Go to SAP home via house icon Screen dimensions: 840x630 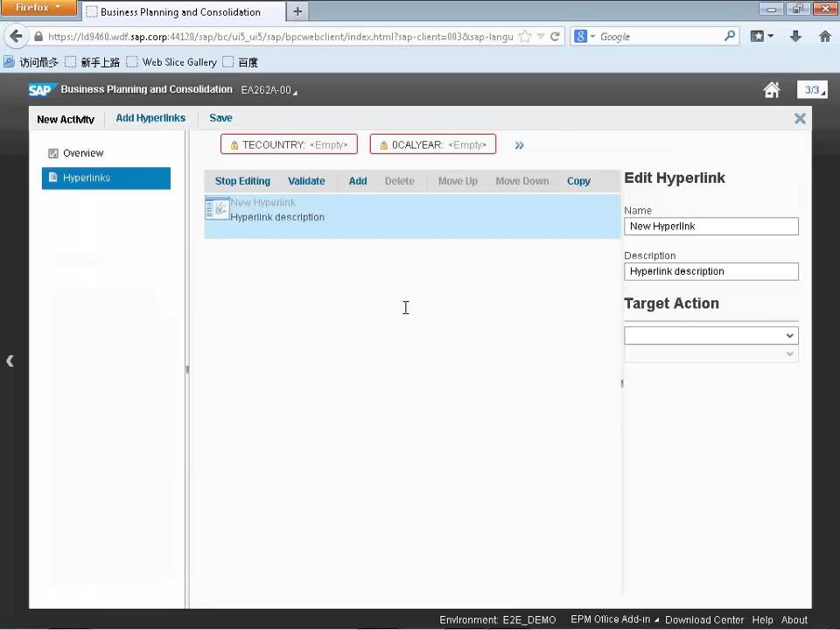[x=772, y=90]
